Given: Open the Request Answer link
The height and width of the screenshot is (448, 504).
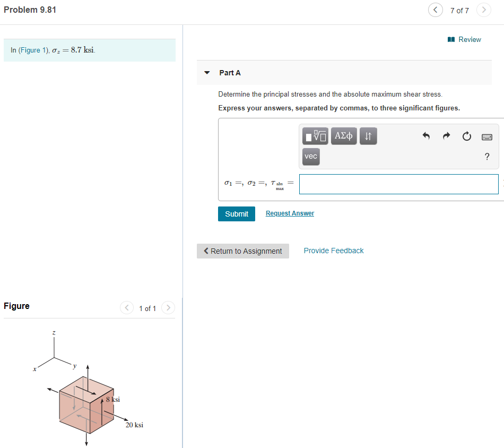Looking at the screenshot, I should (x=290, y=213).
